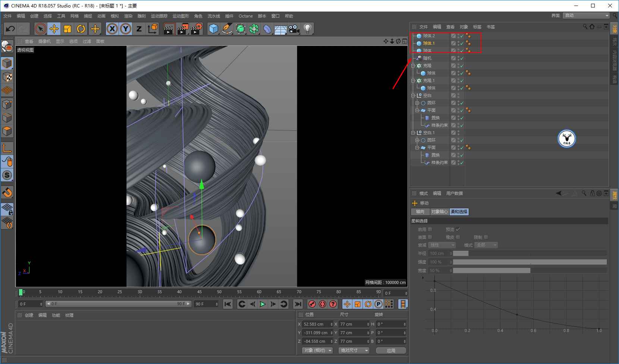Viewport: 619px width, 364px height.
Task: Collapse the 克隆 object tree
Action: pyautogui.click(x=413, y=66)
